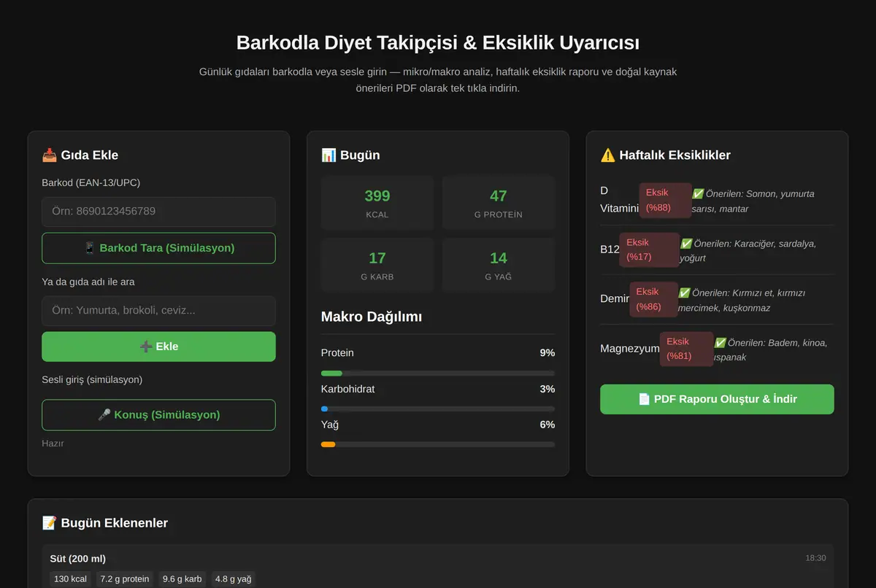Click the blue Karbohidrat progress bar

[x=325, y=409]
